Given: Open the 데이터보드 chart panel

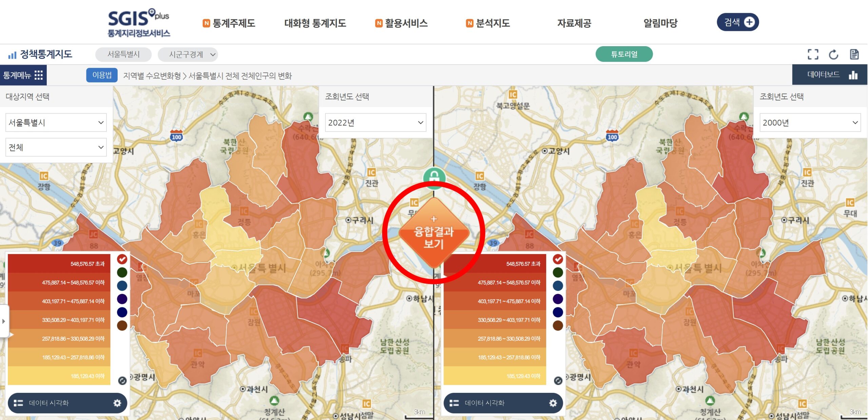Looking at the screenshot, I should pos(829,75).
